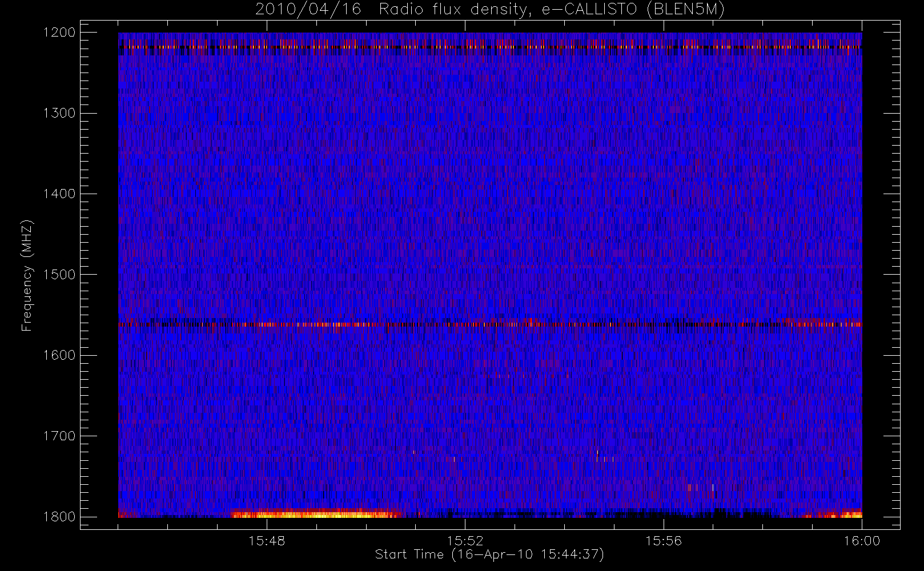Screen dimensions: 924x571
Task: Select the 1600 frequency tick label
Action: (59, 355)
